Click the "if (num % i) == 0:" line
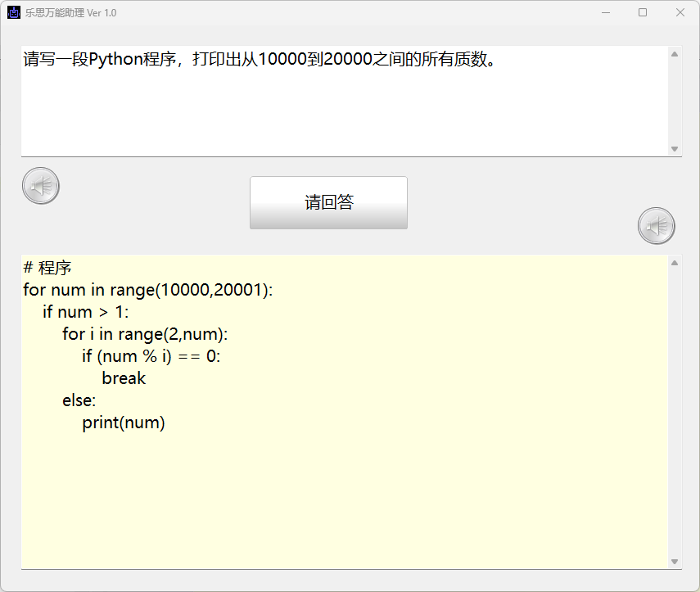This screenshot has height=592, width=700. click(151, 356)
